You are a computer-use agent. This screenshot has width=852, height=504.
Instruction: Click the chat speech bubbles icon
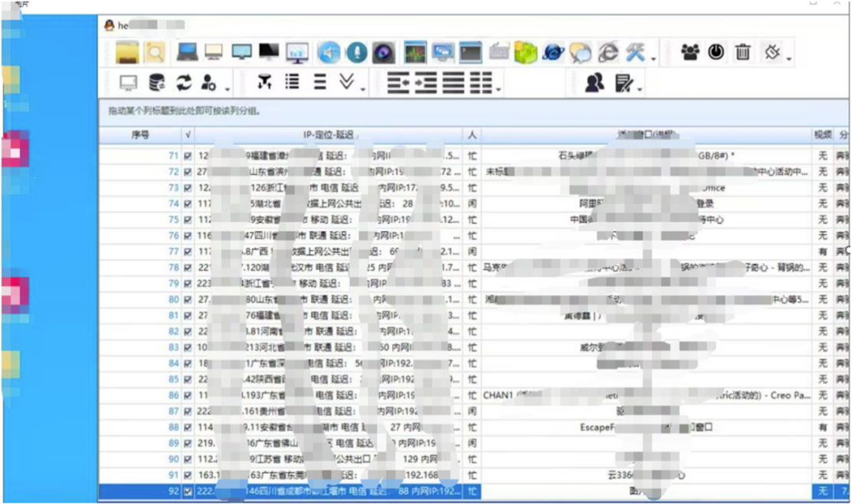point(581,53)
